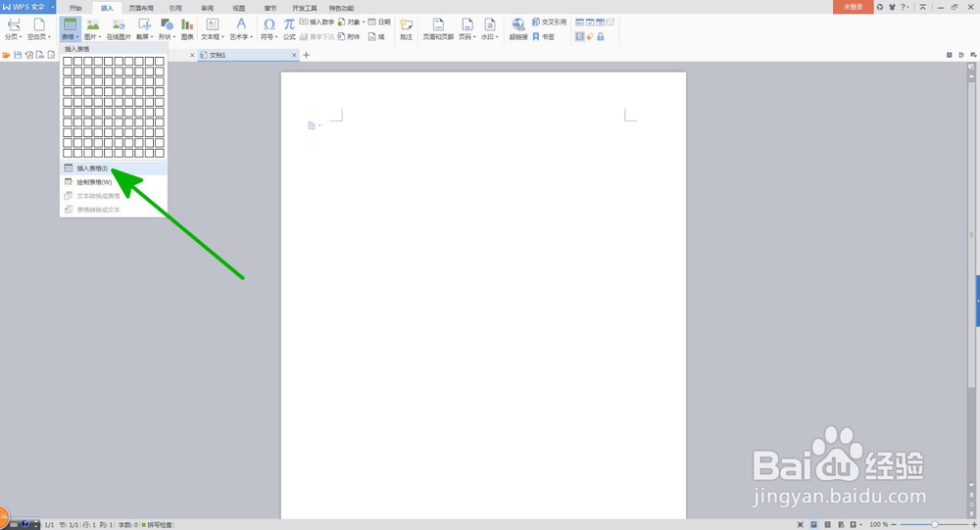
Task: Add a new document tab with plus
Action: (x=306, y=55)
